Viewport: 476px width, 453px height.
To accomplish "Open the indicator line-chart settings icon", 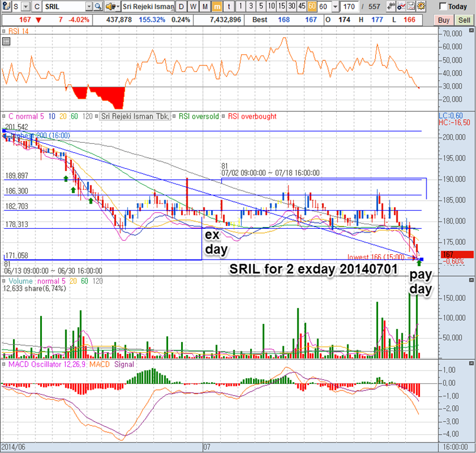I will pyautogui.click(x=401, y=6).
